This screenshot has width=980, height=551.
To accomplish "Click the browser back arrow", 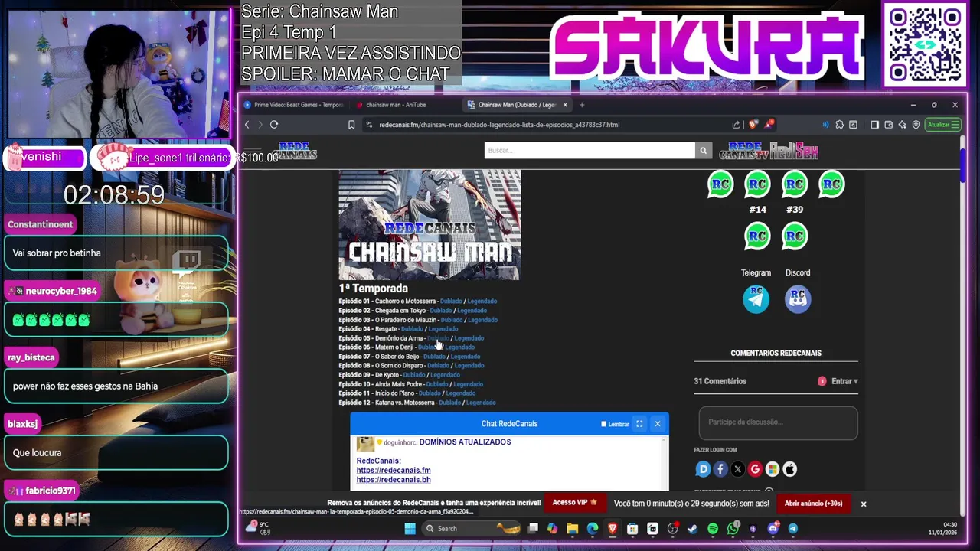I will click(x=247, y=125).
